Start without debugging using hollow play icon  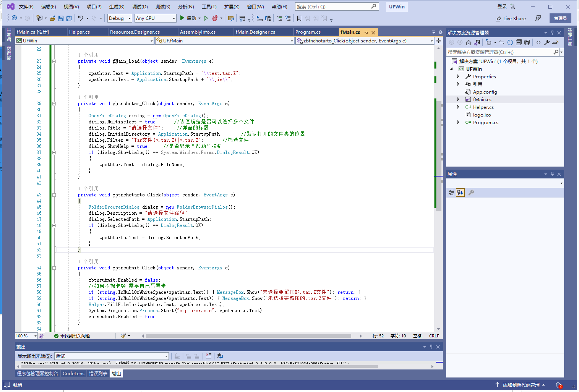[x=206, y=18]
